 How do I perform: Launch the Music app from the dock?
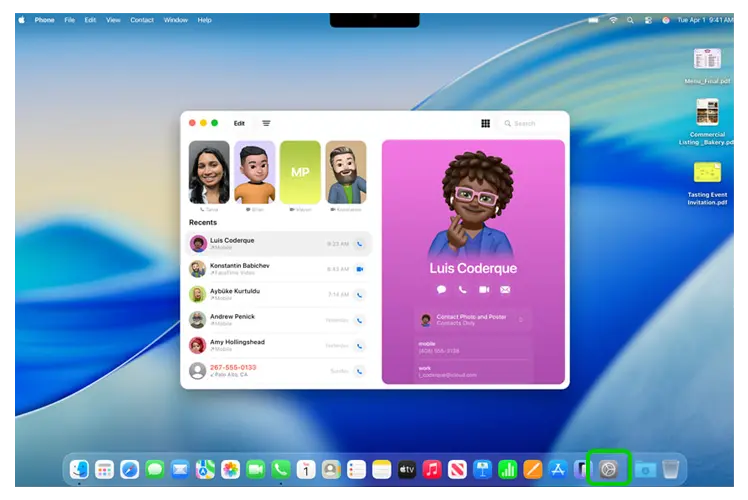(x=432, y=469)
